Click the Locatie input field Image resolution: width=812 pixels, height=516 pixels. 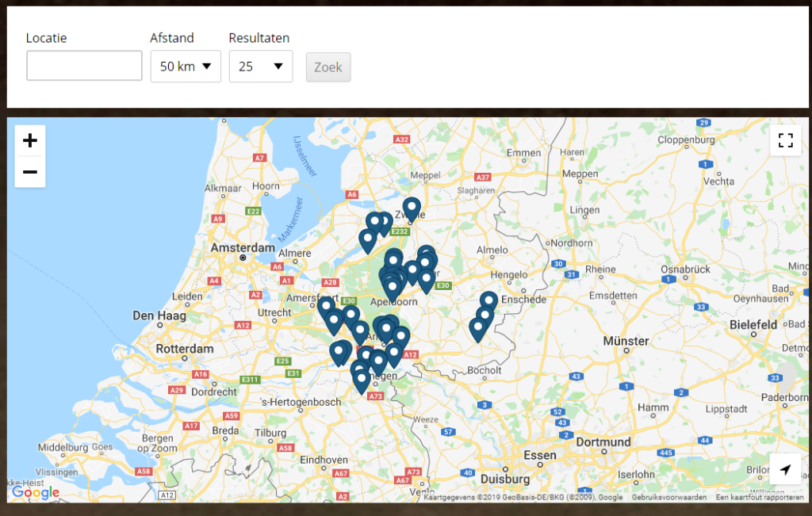coord(84,66)
